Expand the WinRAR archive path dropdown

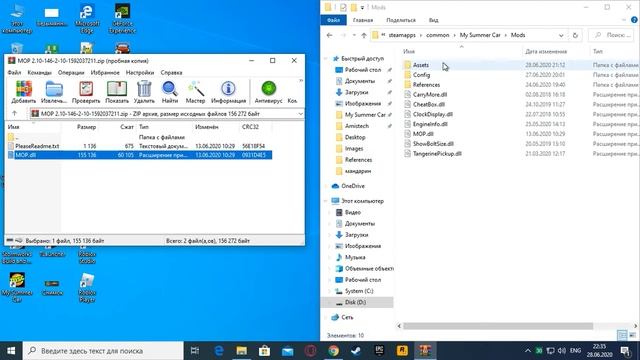[300, 114]
